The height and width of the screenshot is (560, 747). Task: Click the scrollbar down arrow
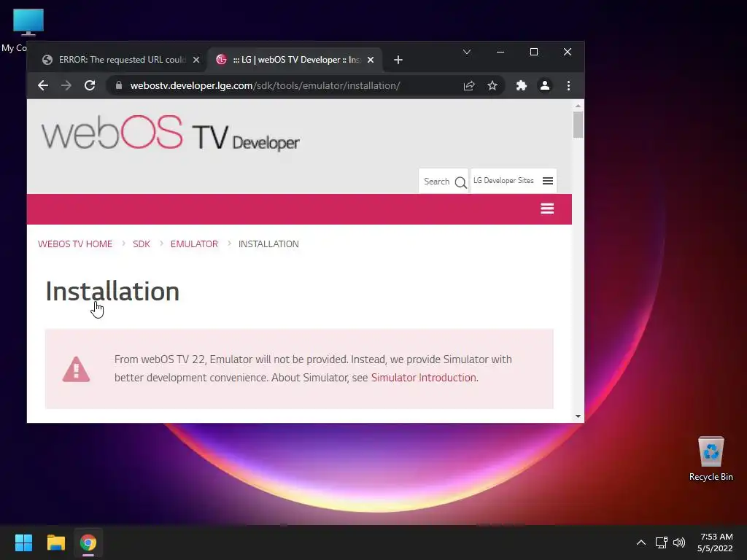(578, 416)
